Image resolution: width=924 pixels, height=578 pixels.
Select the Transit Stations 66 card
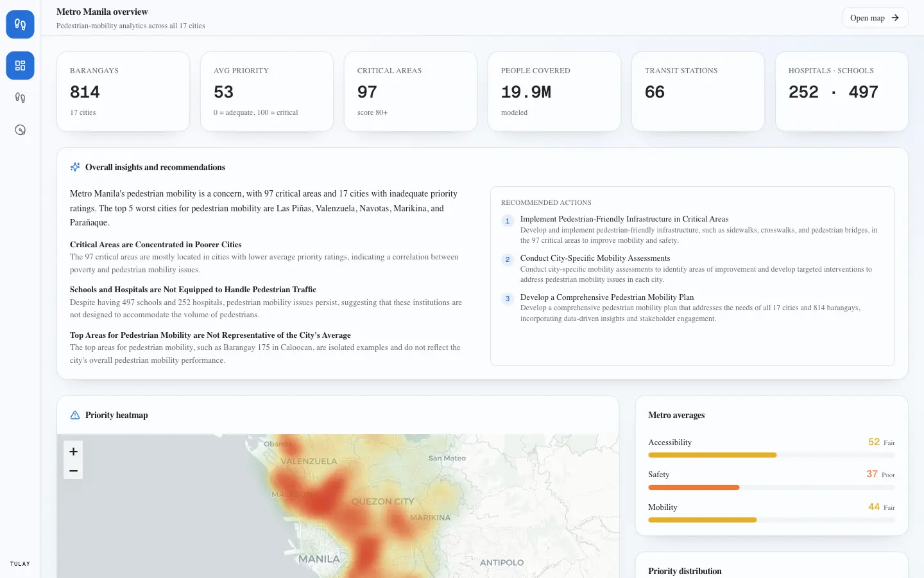[x=698, y=91]
